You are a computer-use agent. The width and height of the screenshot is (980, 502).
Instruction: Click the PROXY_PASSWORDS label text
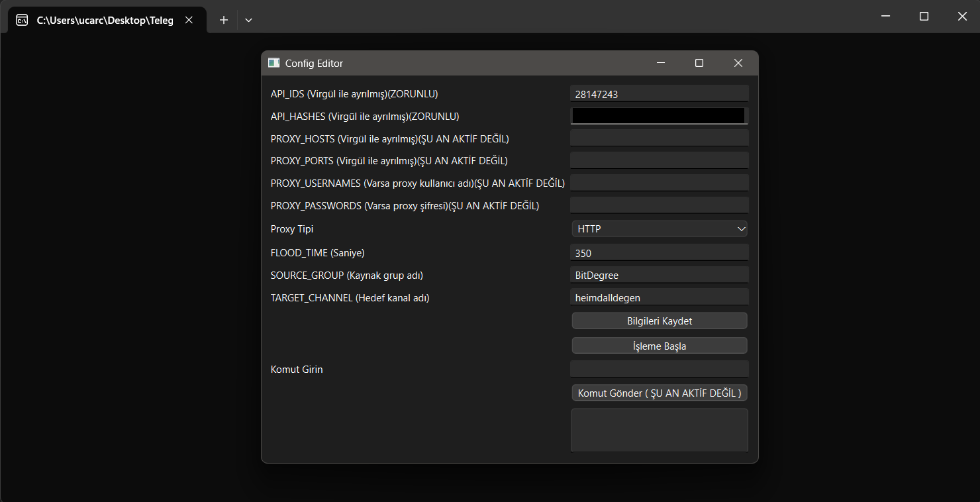tap(405, 206)
